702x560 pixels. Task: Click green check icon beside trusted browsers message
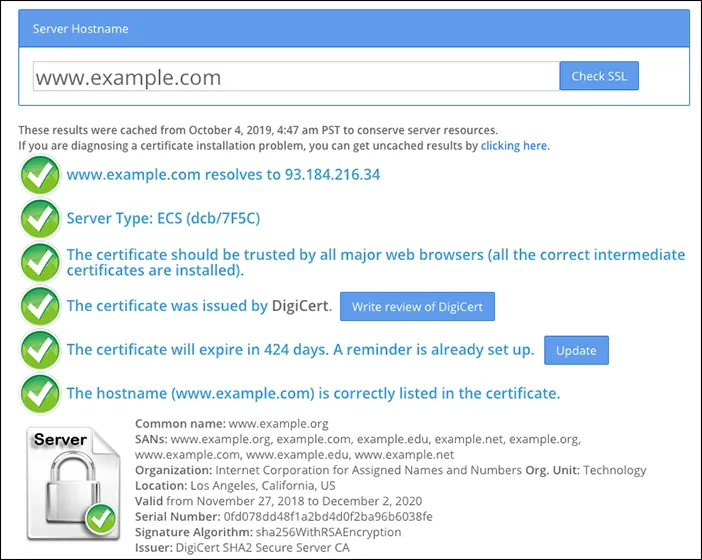(40, 262)
